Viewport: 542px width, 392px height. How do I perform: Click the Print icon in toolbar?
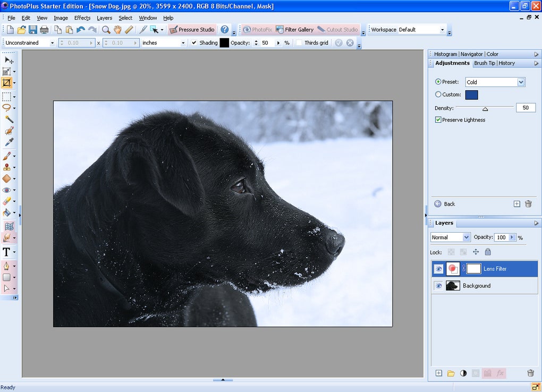pyautogui.click(x=44, y=30)
